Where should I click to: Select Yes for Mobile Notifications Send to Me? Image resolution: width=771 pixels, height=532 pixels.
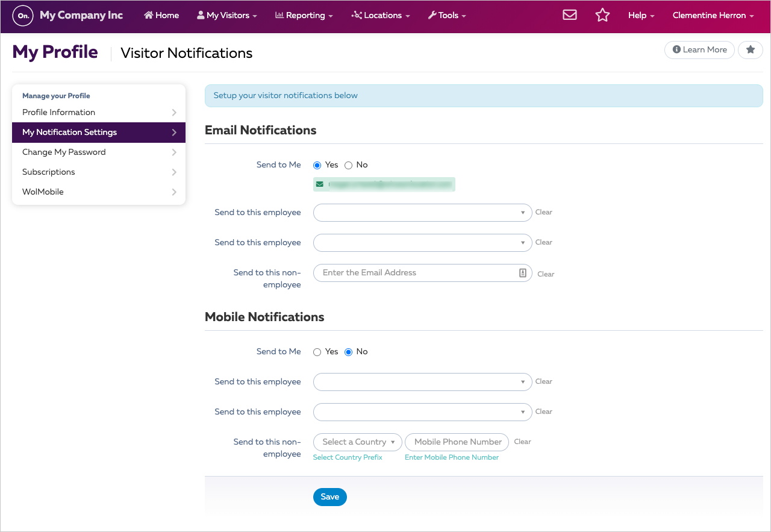click(x=317, y=352)
